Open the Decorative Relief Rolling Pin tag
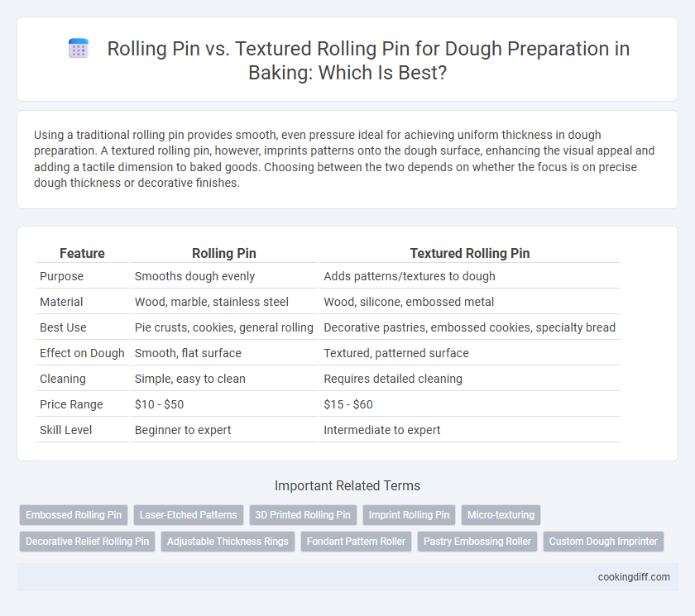This screenshot has height=616, width=695. coord(88,542)
